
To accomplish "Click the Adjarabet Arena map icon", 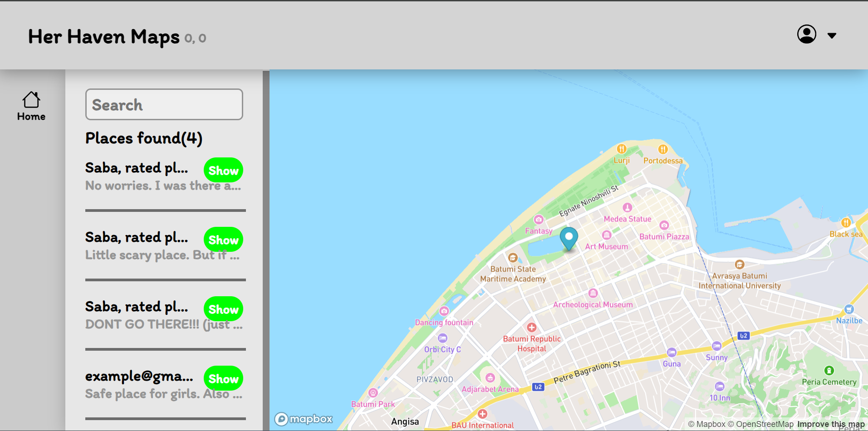I will 490,378.
